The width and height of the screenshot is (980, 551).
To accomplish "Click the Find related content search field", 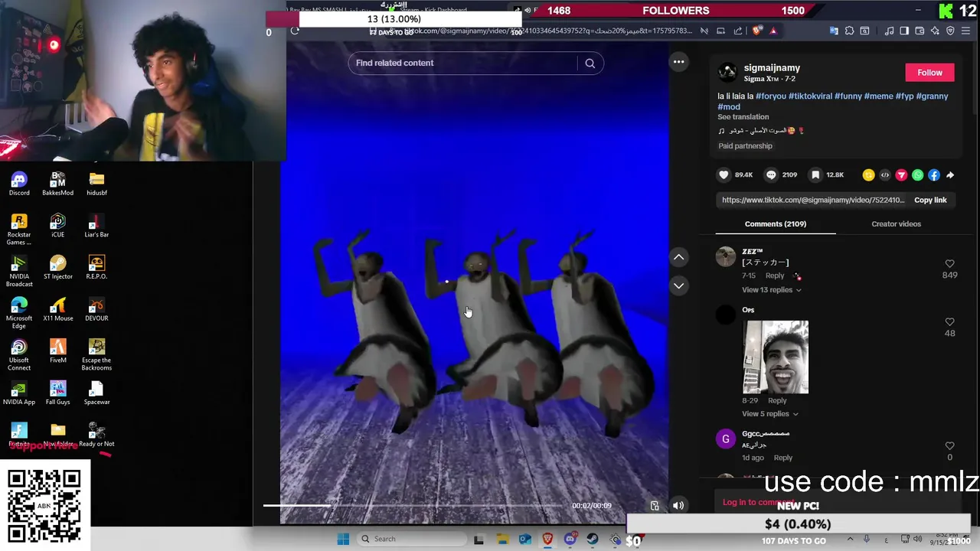I will pyautogui.click(x=462, y=64).
